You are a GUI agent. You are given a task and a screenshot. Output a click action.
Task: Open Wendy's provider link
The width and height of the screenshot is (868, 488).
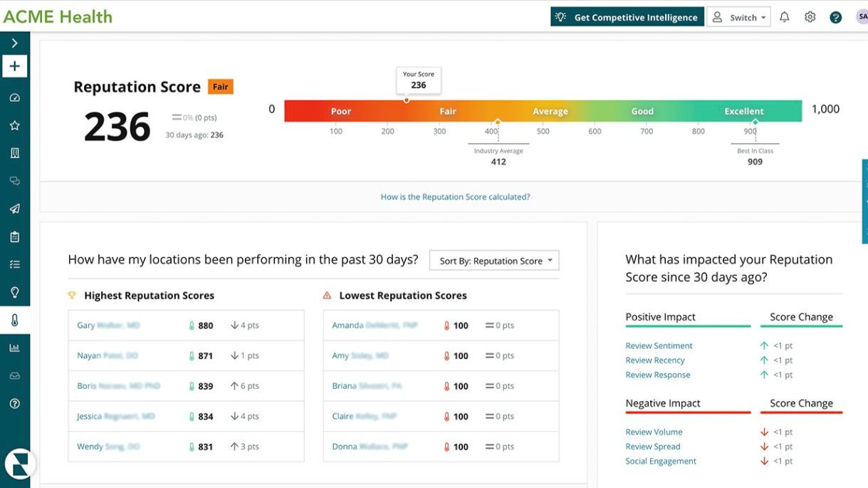click(108, 447)
